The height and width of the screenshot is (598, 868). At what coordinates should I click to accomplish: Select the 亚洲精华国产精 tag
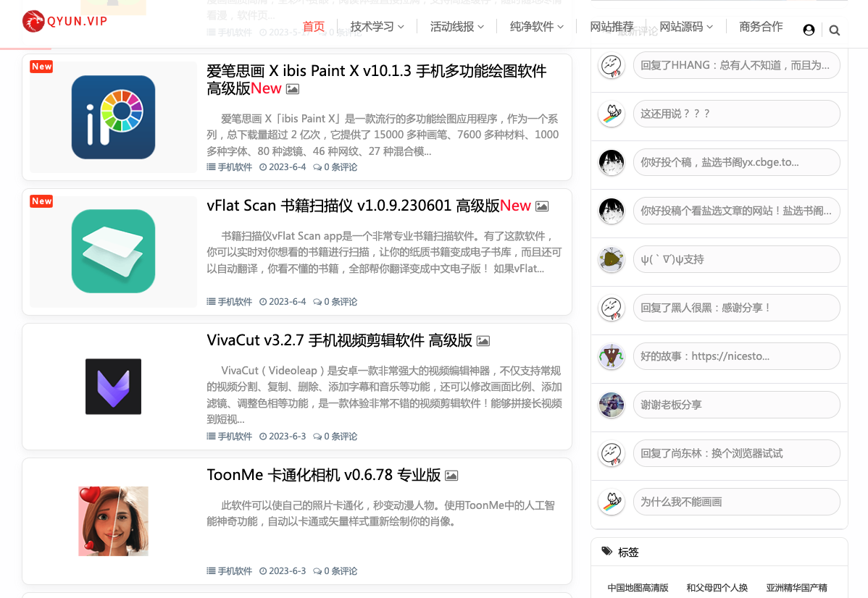[x=796, y=587]
